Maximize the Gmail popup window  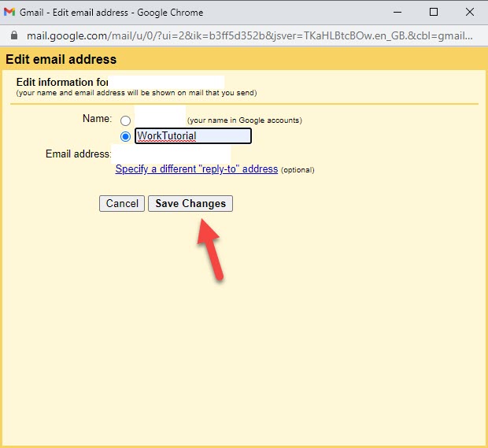[433, 13]
